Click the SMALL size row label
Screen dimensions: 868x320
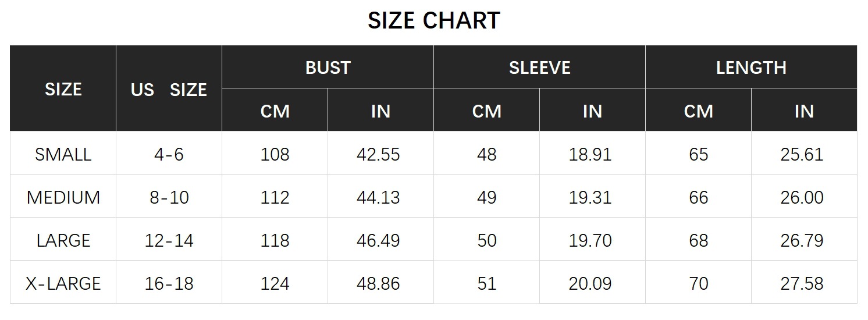(63, 154)
